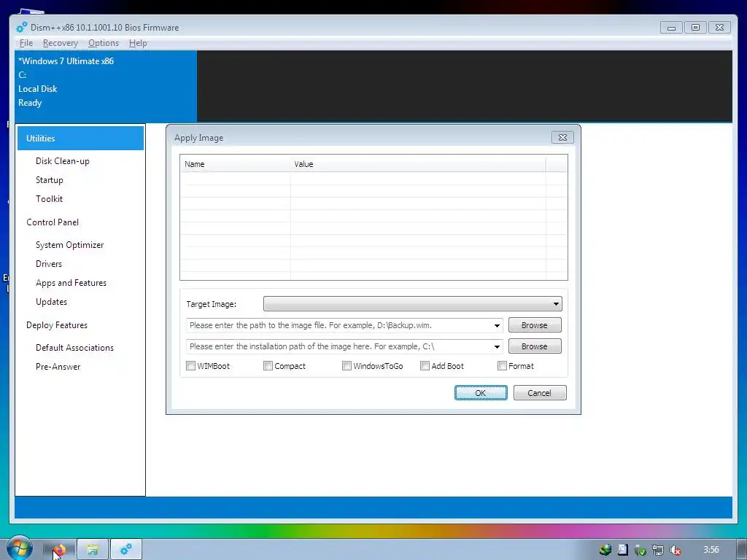Open the Target Image dropdown
Image resolution: width=747 pixels, height=560 pixels.
413,304
